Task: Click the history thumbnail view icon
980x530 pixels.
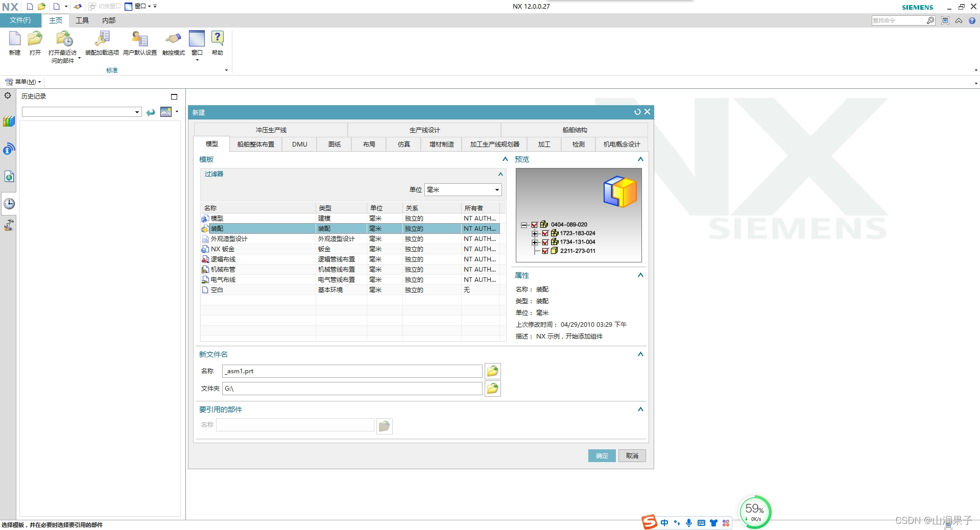Action: click(x=166, y=112)
